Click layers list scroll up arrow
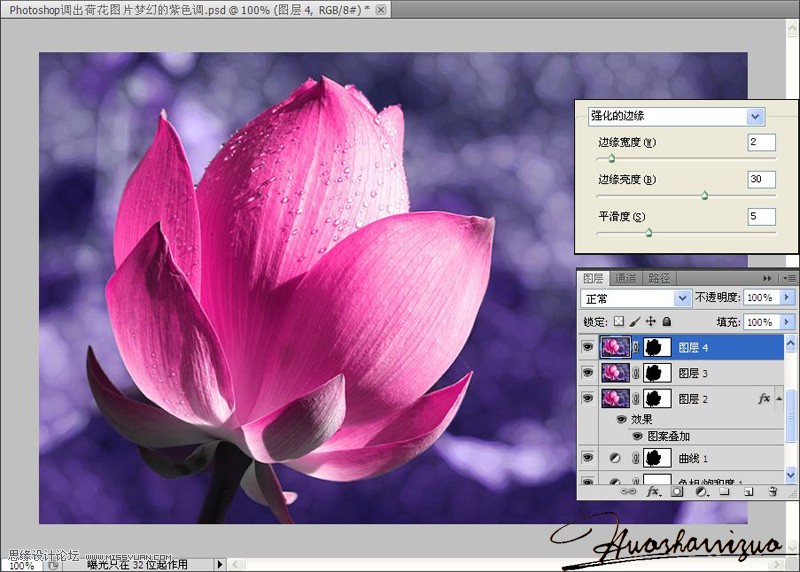This screenshot has height=572, width=800. click(x=790, y=343)
